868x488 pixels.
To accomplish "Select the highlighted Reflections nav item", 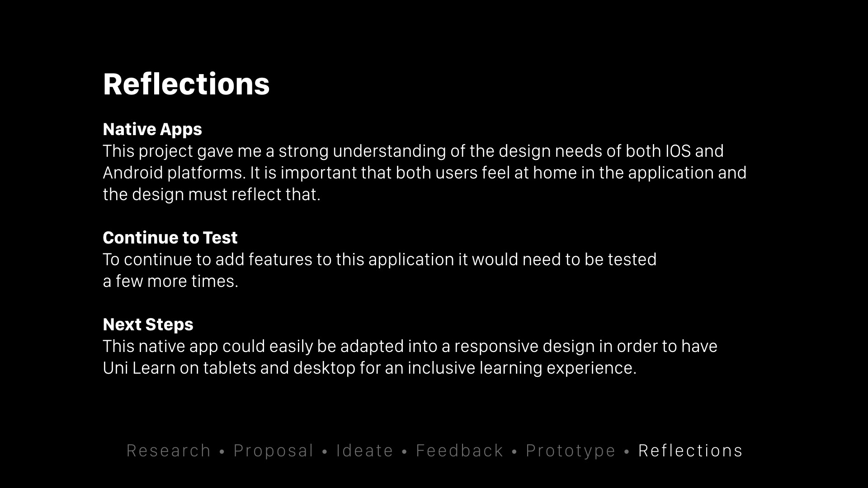I will pos(690,450).
